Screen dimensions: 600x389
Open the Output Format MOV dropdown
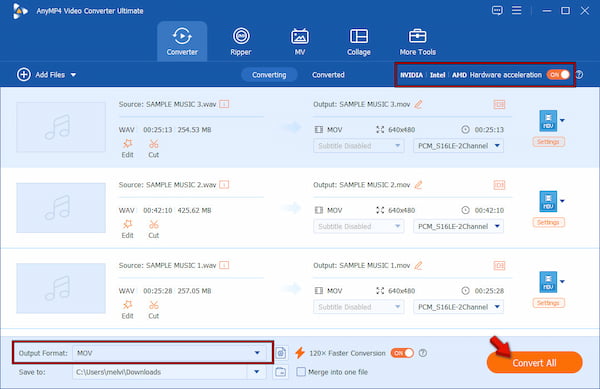pos(169,353)
